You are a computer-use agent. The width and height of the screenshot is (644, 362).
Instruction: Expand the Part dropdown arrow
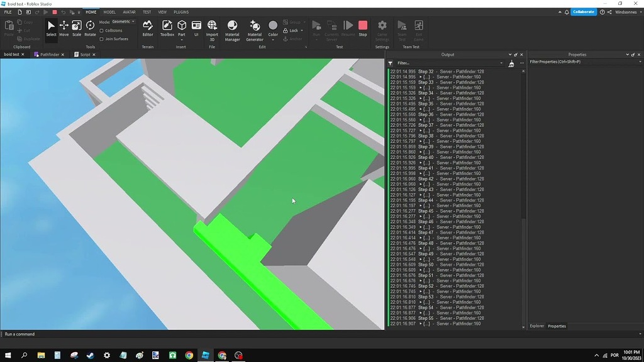pos(182,40)
